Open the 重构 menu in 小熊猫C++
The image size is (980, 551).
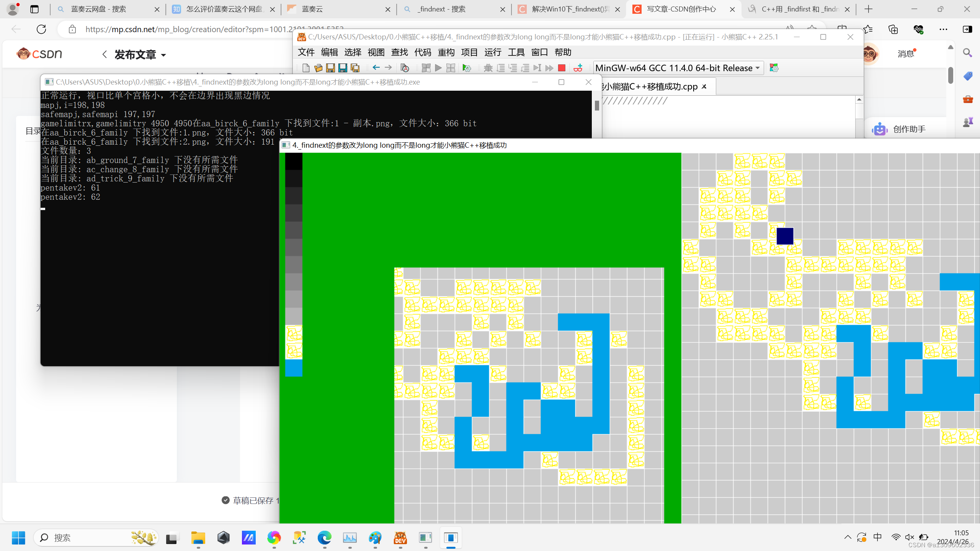point(446,52)
